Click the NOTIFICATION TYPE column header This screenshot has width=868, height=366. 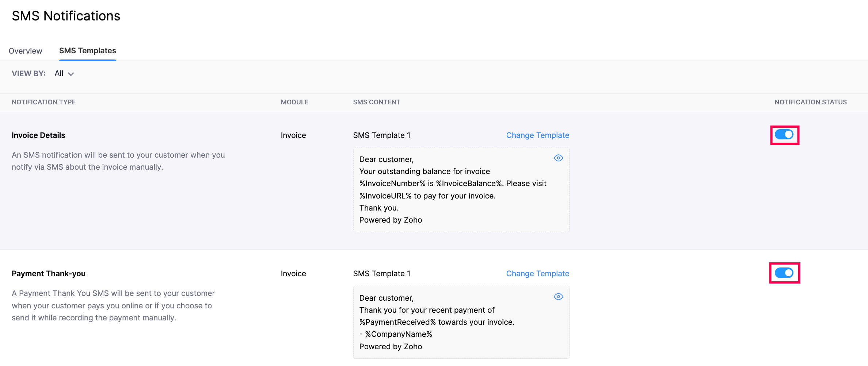coord(43,102)
